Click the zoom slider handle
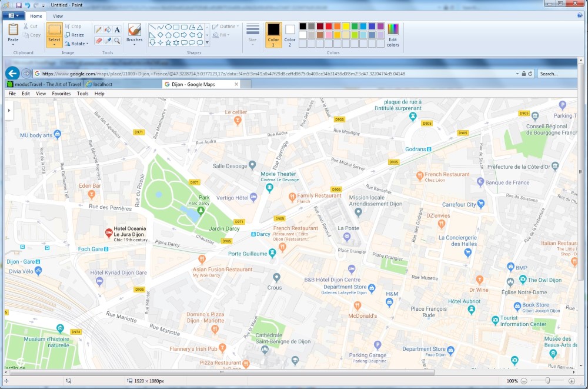 click(x=548, y=381)
